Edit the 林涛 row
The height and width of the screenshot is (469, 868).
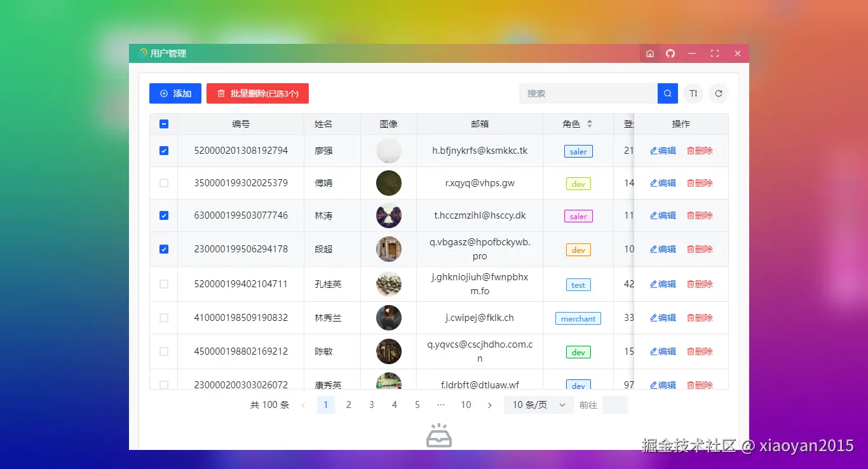click(663, 215)
